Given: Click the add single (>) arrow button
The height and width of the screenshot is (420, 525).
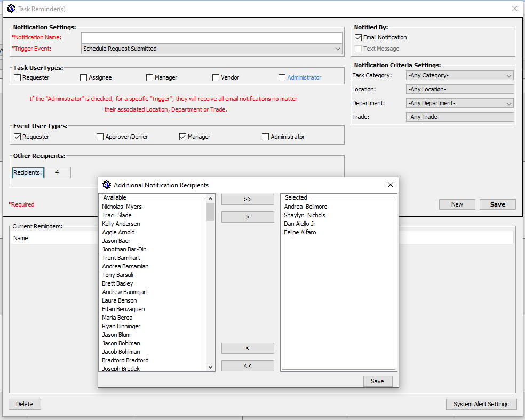Looking at the screenshot, I should tap(248, 217).
